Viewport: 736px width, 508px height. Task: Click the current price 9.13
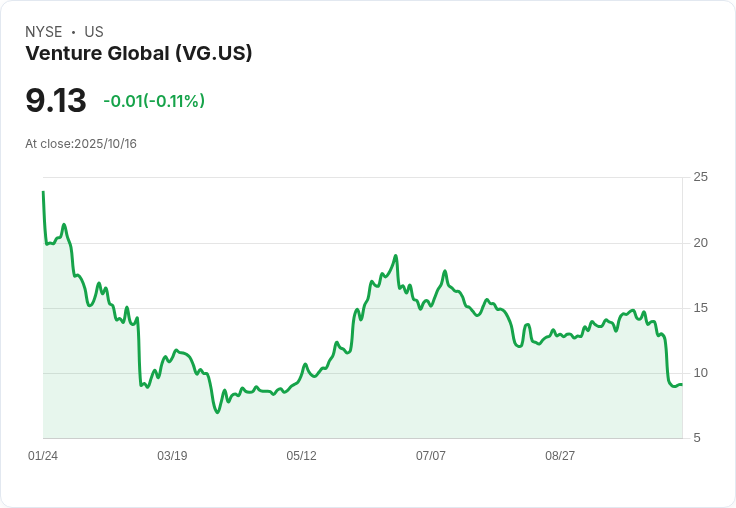point(56,101)
